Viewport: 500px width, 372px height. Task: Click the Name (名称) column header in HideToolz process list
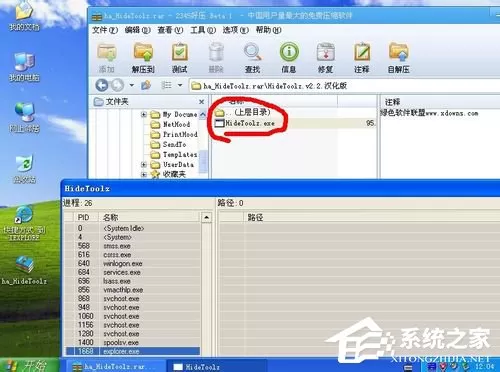[150, 218]
